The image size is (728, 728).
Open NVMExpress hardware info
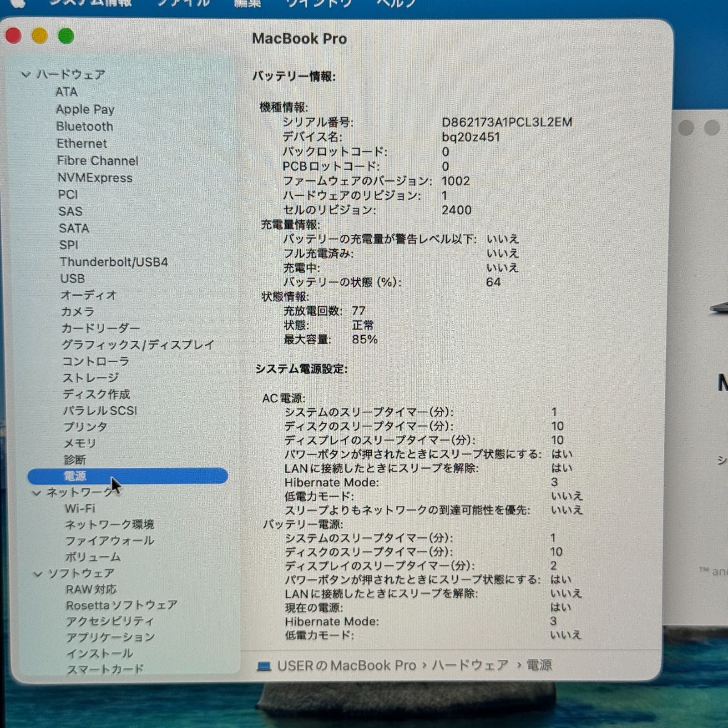coord(95,178)
